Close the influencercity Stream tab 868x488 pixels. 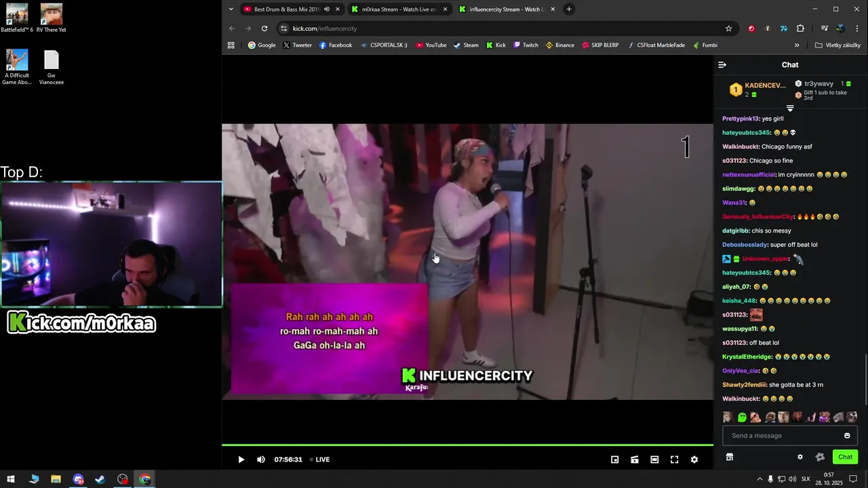553,9
